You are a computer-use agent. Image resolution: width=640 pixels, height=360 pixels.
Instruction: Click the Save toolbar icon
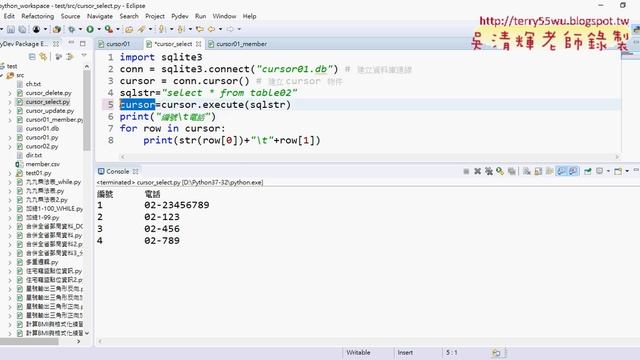coord(11,29)
